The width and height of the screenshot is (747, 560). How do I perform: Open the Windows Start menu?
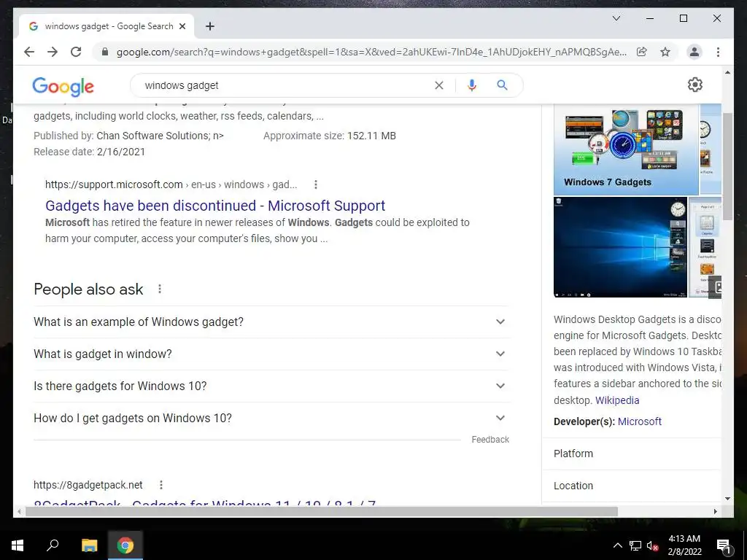click(18, 545)
